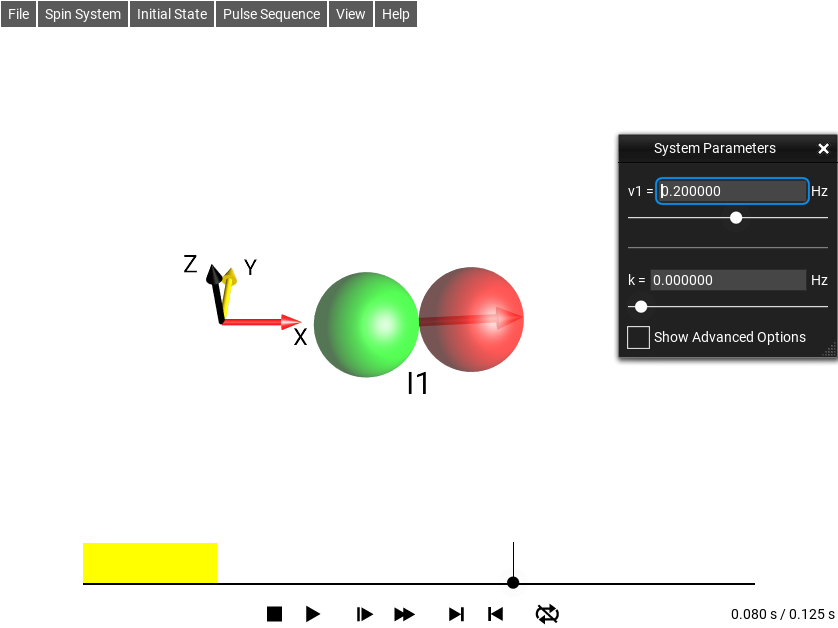Open the Spin System menu
The width and height of the screenshot is (838, 628).
83,14
